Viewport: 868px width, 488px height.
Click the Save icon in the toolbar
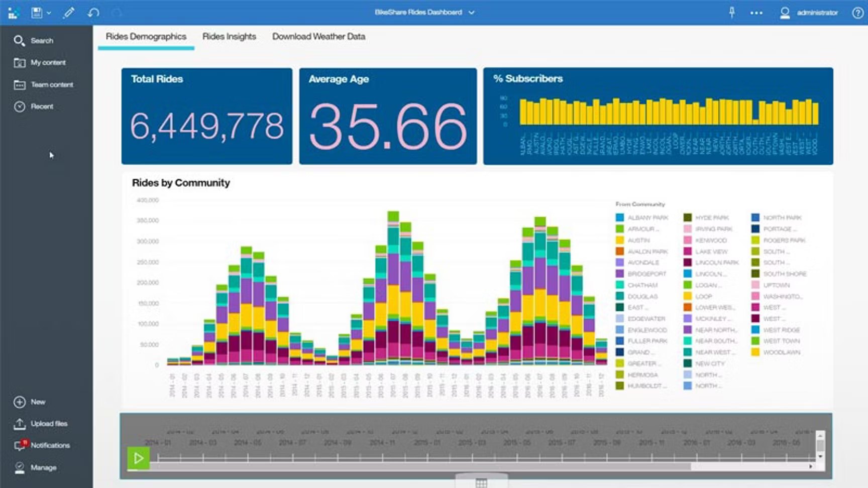click(36, 13)
